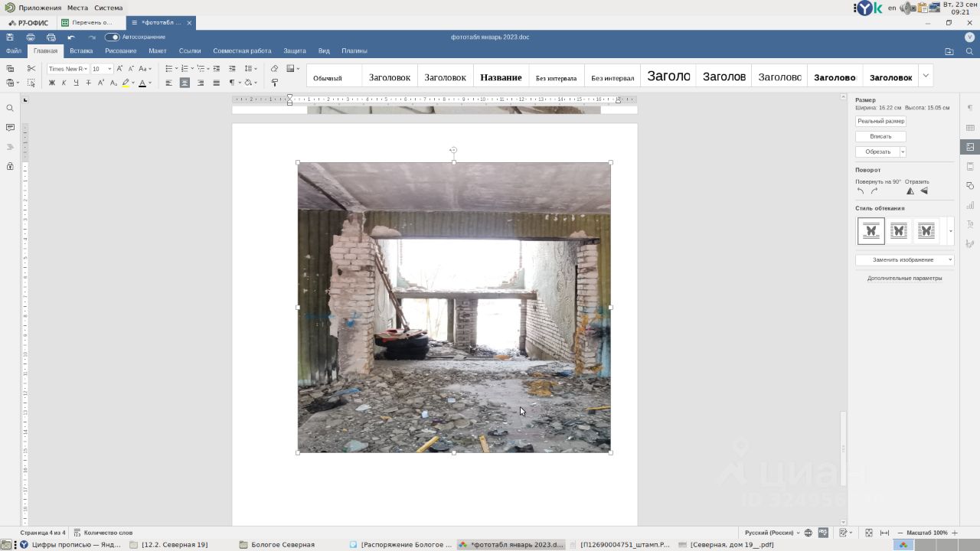Screen dimensions: 980x551
Task: Fit page to window in status bar
Action: point(869,533)
